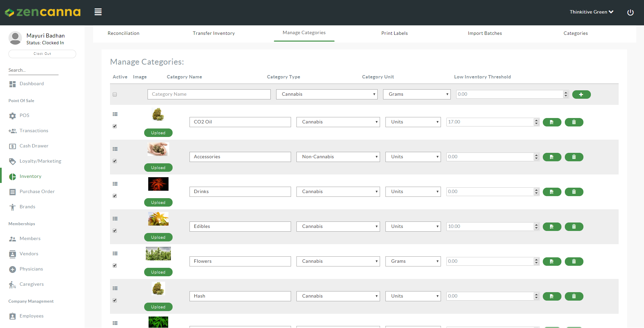Click the Cash Drawer icon
Screen dimensions: 644x328
click(13, 146)
